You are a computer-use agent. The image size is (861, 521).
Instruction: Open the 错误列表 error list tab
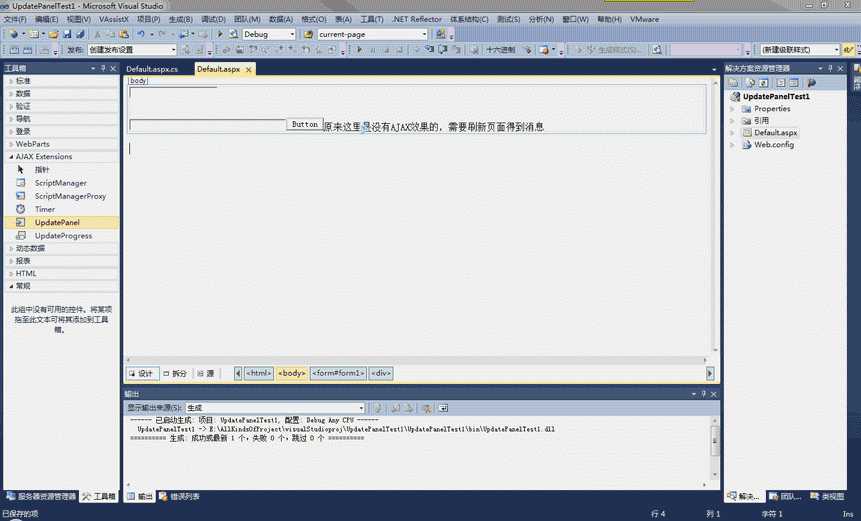click(x=180, y=496)
